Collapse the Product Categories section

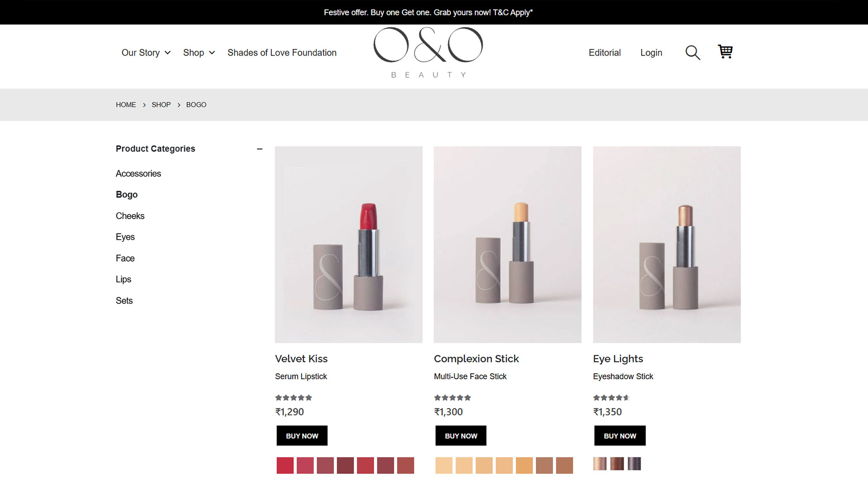259,149
